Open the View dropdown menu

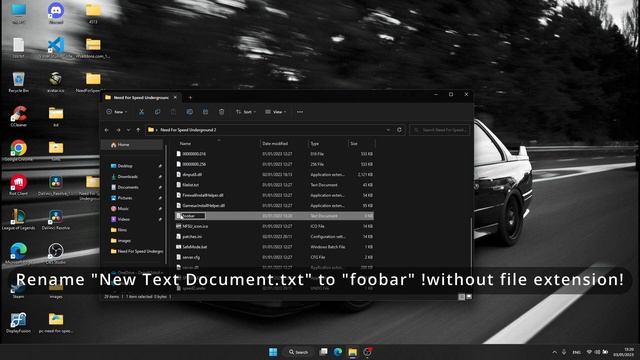tap(276, 112)
